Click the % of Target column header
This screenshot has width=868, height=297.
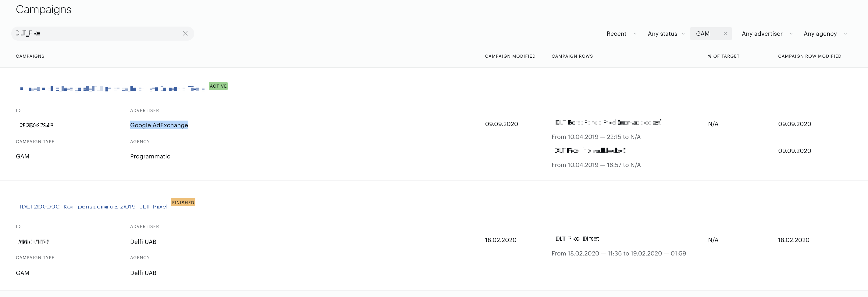pos(724,56)
